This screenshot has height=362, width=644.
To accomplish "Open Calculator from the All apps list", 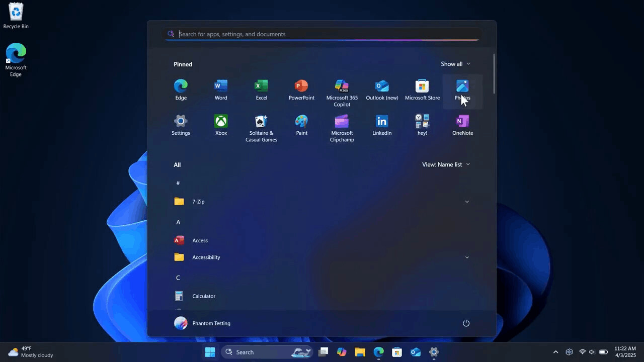I will click(x=204, y=296).
